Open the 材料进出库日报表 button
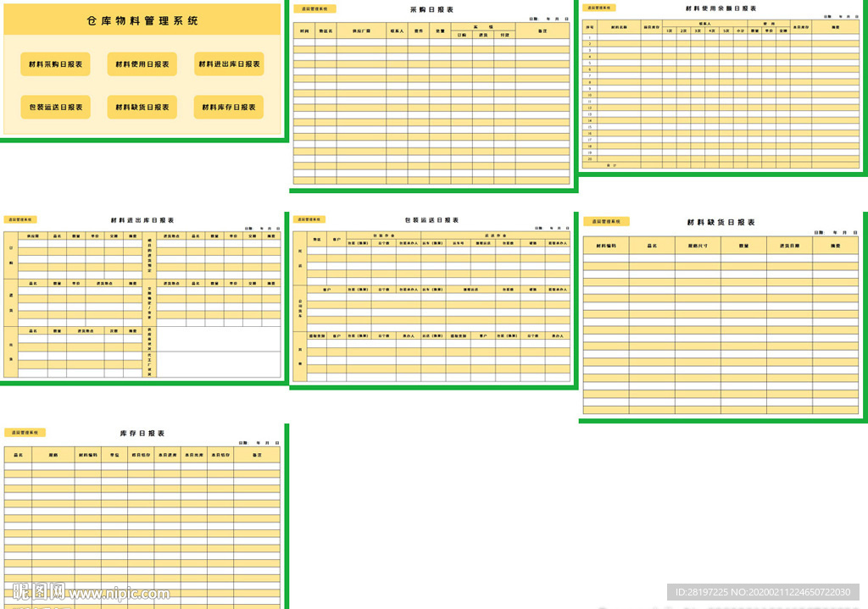The height and width of the screenshot is (609, 868). [229, 64]
